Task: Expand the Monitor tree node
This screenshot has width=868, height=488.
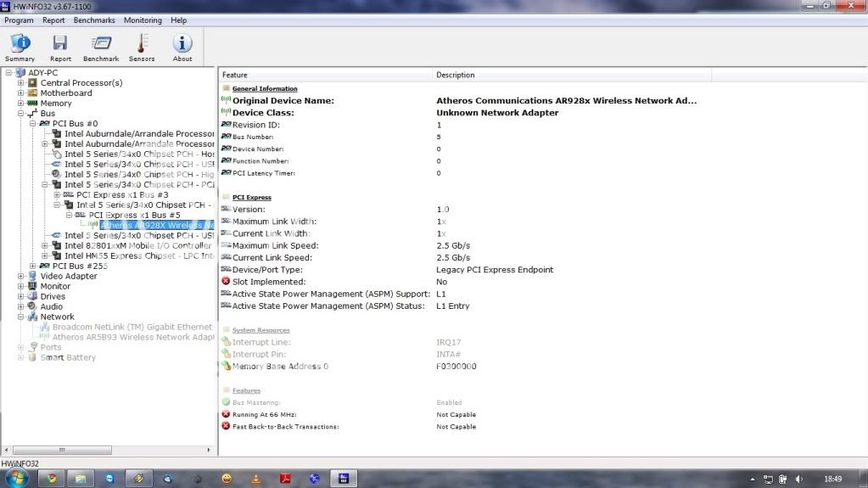Action: 20,286
